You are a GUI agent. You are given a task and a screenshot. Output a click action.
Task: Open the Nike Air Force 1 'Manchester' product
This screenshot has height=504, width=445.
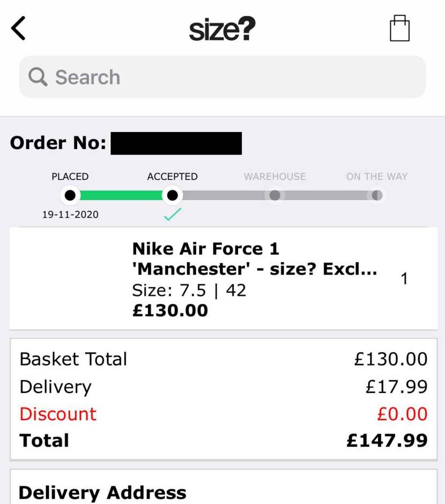[x=254, y=259]
